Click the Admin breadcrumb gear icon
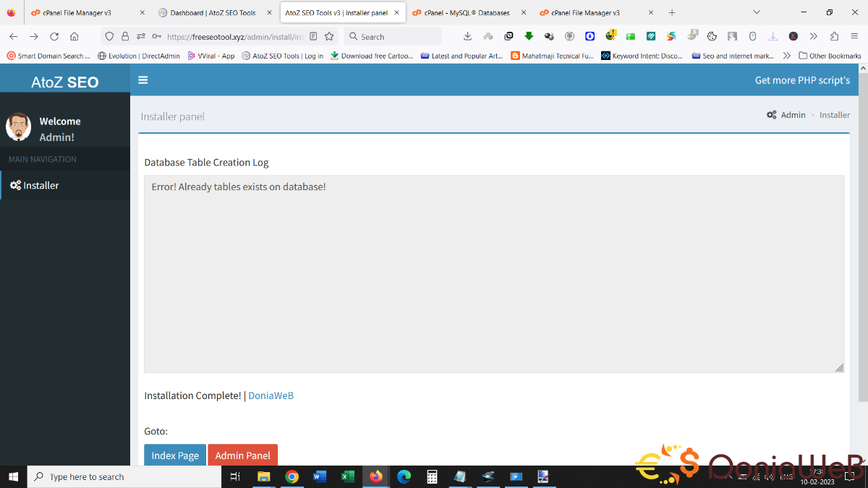 (x=772, y=115)
